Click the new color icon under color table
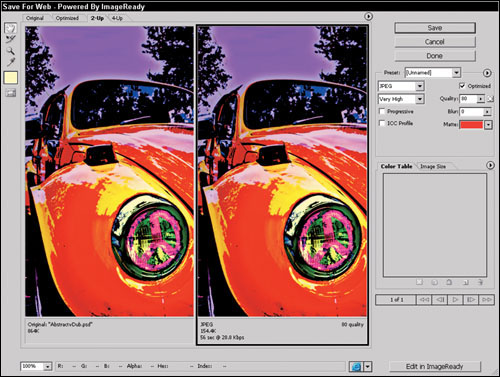 465,282
